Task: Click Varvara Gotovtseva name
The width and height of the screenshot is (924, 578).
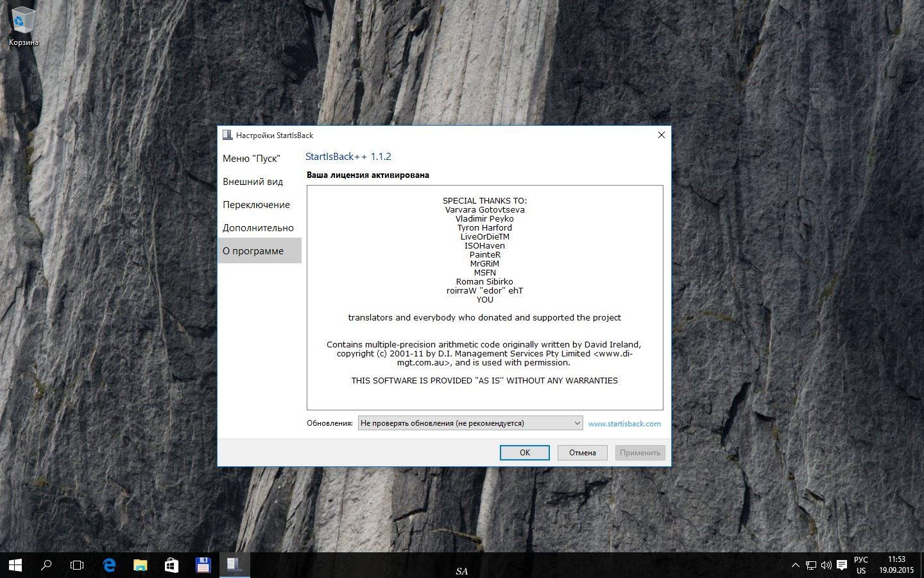Action: click(x=484, y=209)
